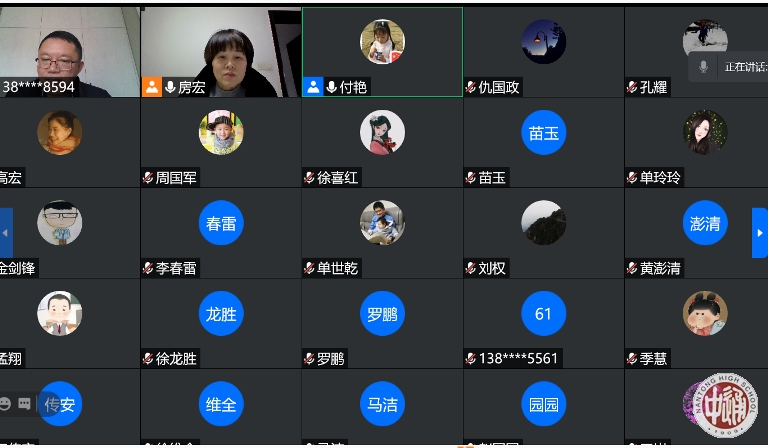The width and height of the screenshot is (768, 448).
Task: Click the blue user badge beside 付艳
Action: point(313,87)
